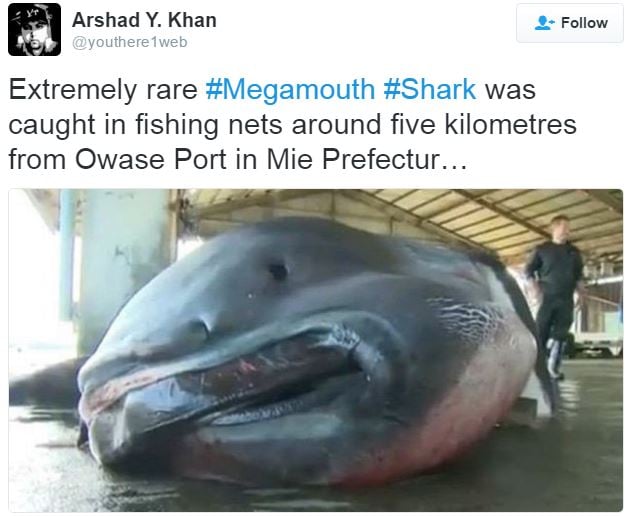Click the tweet text 'Extremely rare'

pos(103,90)
